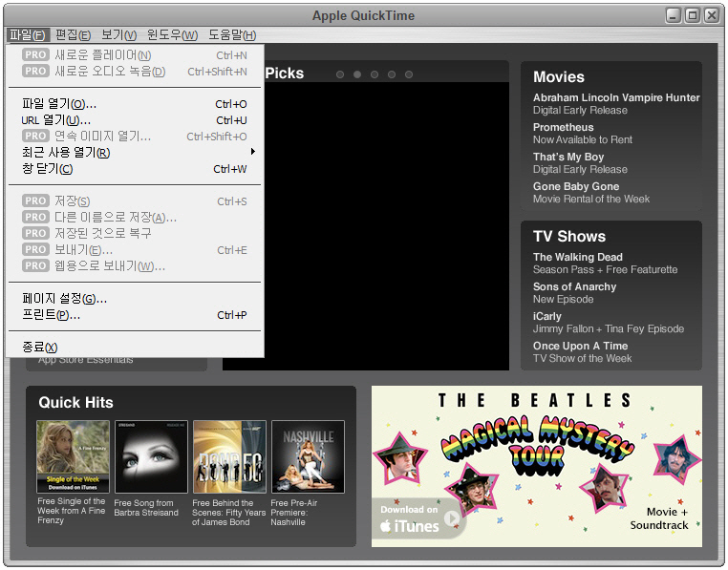728x570 pixels.
Task: Click PRO badge beside 저장(S)
Action: (35, 201)
